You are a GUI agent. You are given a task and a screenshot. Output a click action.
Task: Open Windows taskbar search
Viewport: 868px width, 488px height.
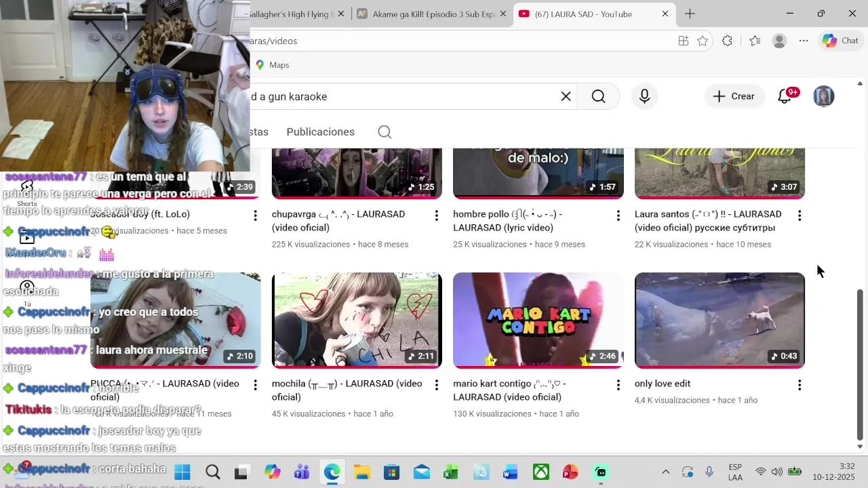[x=213, y=472]
